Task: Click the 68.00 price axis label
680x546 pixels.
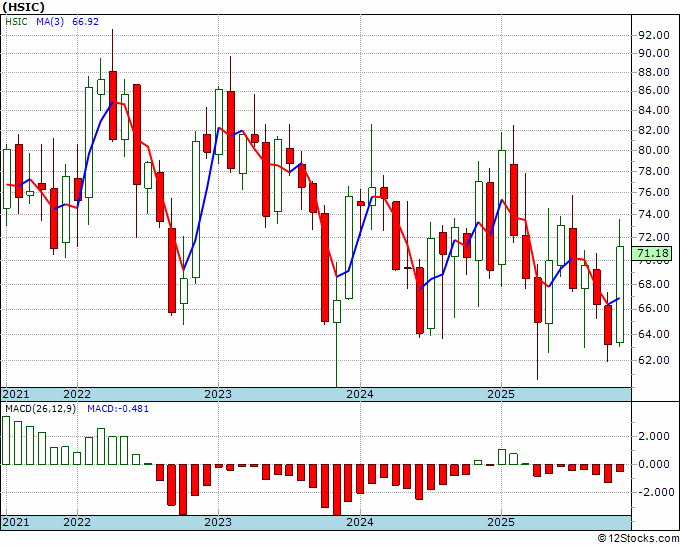Action: tap(654, 284)
